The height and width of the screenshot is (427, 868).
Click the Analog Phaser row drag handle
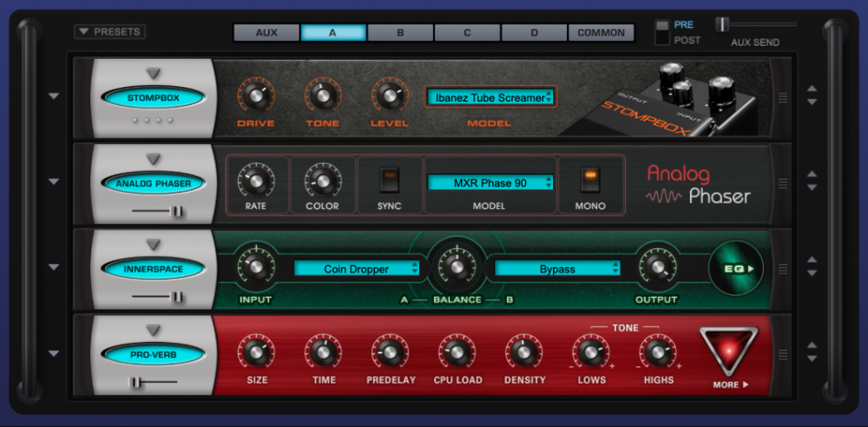pos(783,183)
